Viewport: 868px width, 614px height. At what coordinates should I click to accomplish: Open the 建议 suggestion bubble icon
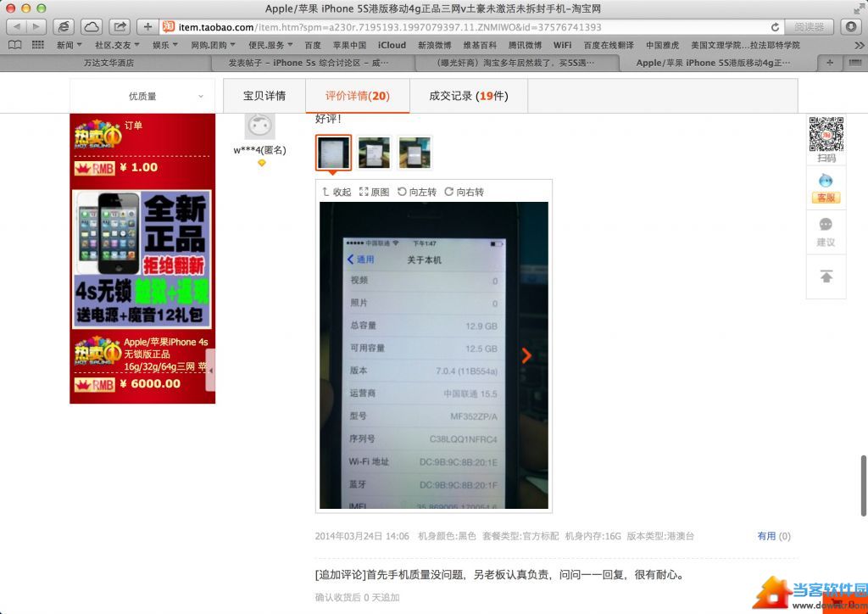coord(826,232)
